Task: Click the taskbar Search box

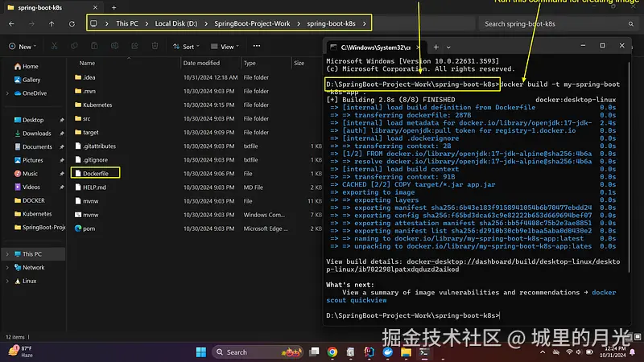Action: pos(257,352)
